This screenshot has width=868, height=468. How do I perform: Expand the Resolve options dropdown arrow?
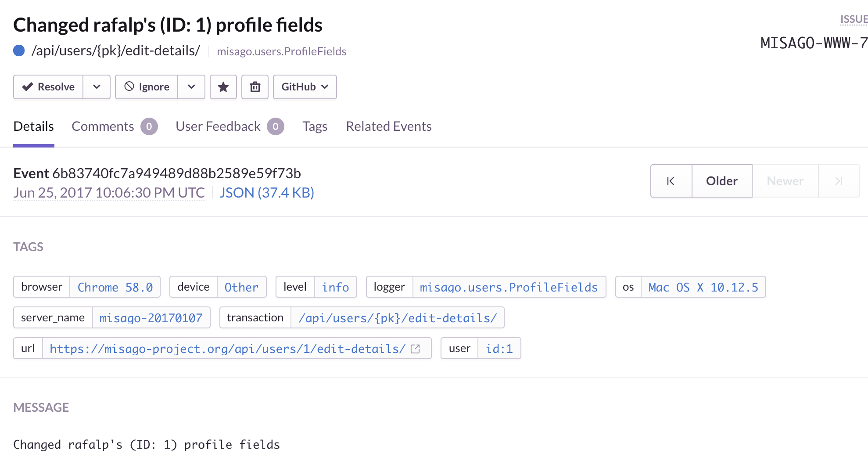pos(97,87)
